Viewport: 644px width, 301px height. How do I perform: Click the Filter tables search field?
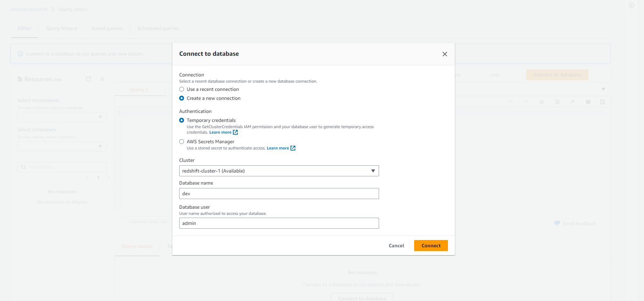[x=62, y=167]
